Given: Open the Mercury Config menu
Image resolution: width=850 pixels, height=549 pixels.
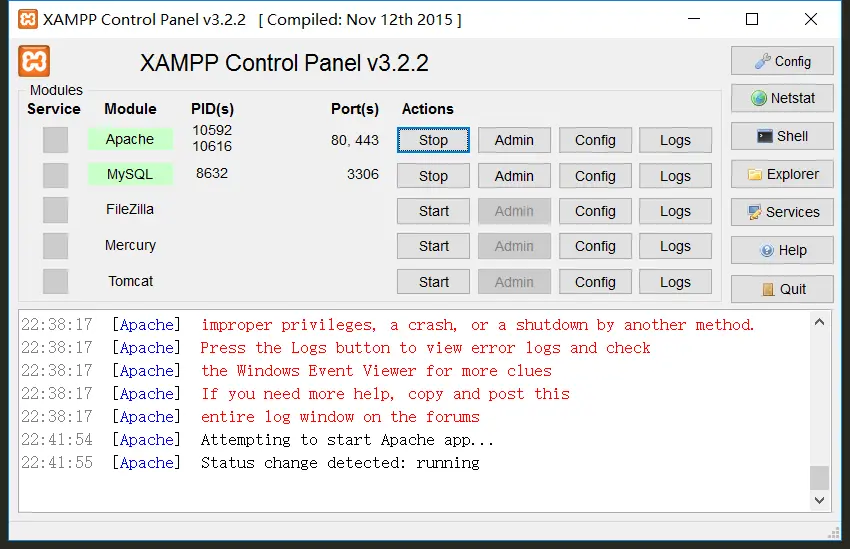Looking at the screenshot, I should [x=595, y=246].
